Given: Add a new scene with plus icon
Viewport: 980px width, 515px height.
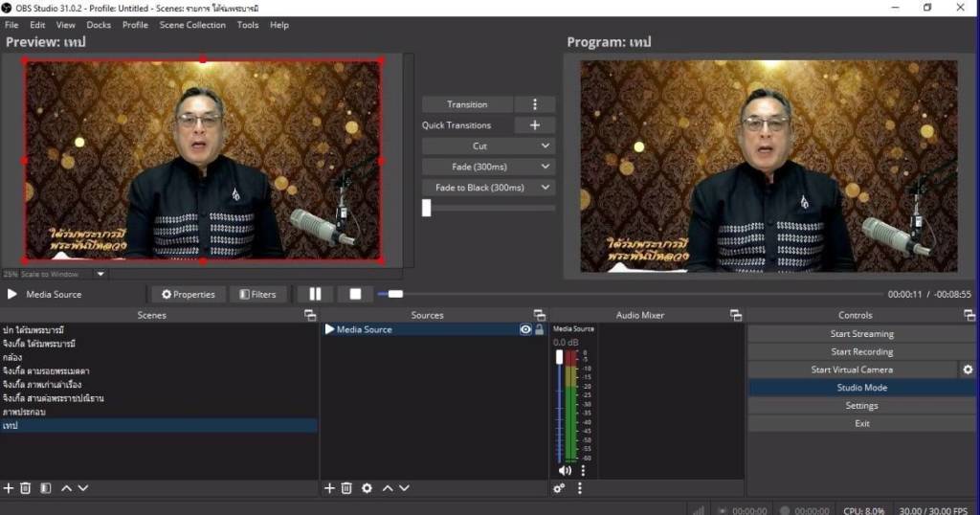Looking at the screenshot, I should point(9,488).
